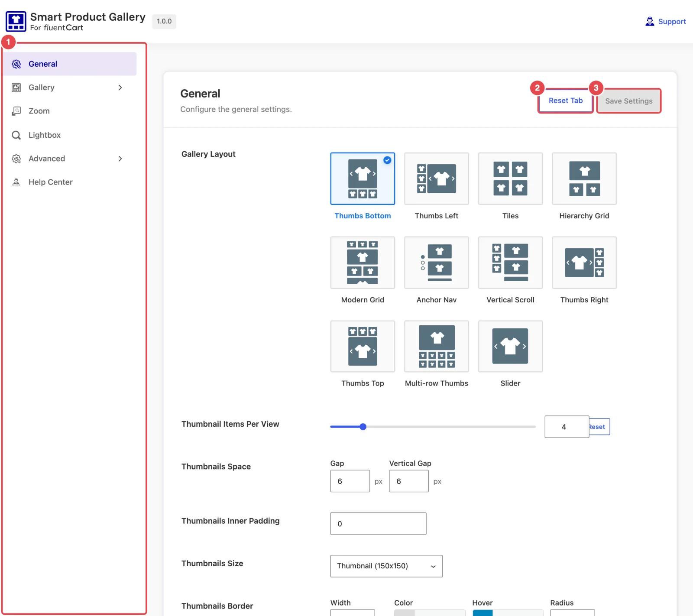Click the Thumbnails Border Hover color swatch
Viewport: 693px width, 616px height.
483,613
